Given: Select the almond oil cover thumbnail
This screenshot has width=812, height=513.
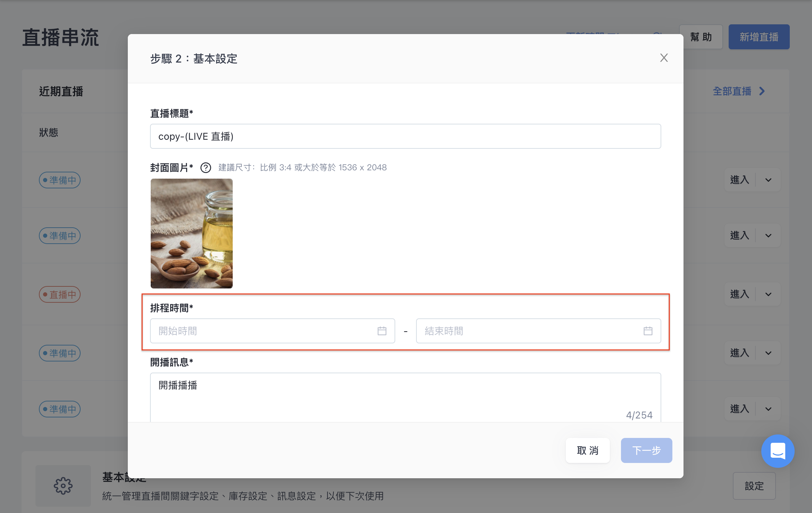Looking at the screenshot, I should pyautogui.click(x=192, y=234).
